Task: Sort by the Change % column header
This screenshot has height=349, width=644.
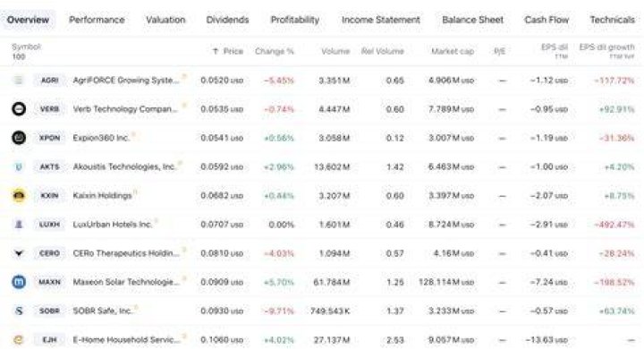Action: [x=275, y=51]
